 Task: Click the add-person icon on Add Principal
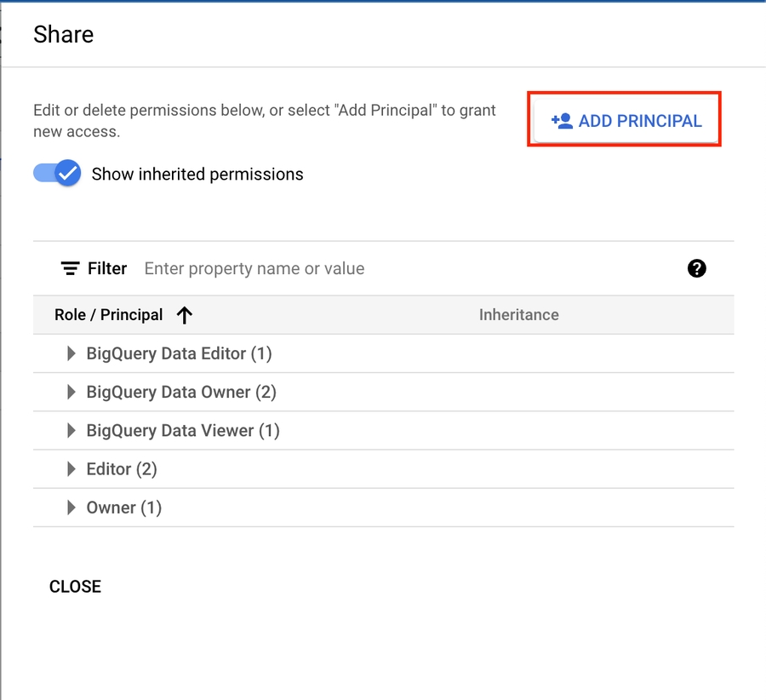[562, 121]
